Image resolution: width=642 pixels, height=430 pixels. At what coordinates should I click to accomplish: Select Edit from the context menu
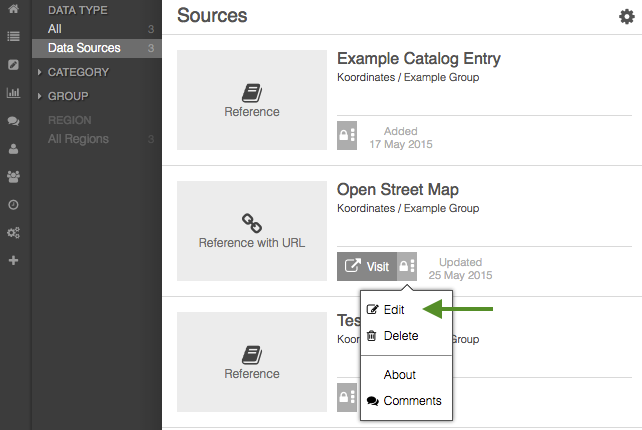pyautogui.click(x=393, y=310)
